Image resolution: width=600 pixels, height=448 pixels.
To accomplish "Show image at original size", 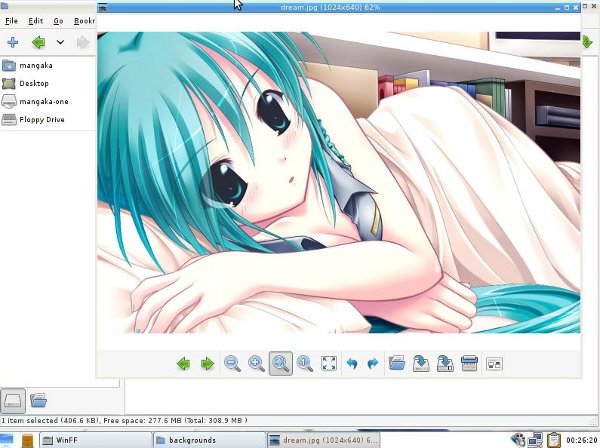I will click(x=305, y=363).
